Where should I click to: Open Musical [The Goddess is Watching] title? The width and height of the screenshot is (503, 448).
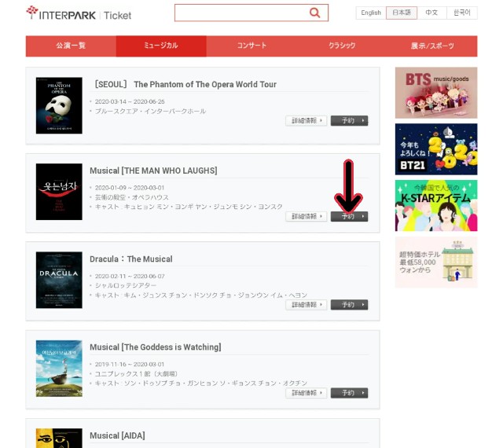(156, 347)
